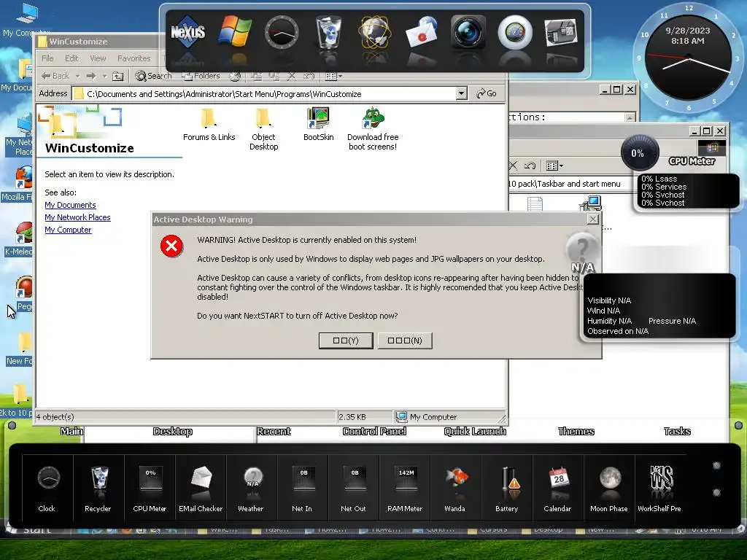This screenshot has width=747, height=560.
Task: Expand the address bar dropdown
Action: click(461, 94)
